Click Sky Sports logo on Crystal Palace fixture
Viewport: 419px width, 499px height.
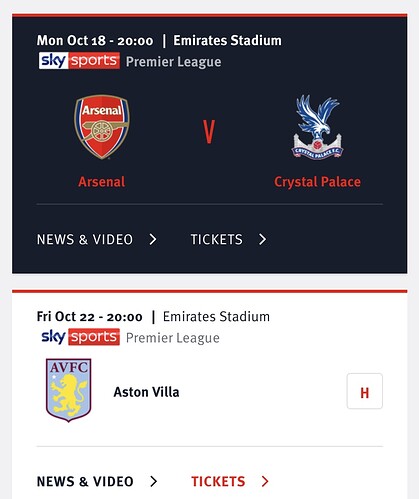click(x=79, y=61)
